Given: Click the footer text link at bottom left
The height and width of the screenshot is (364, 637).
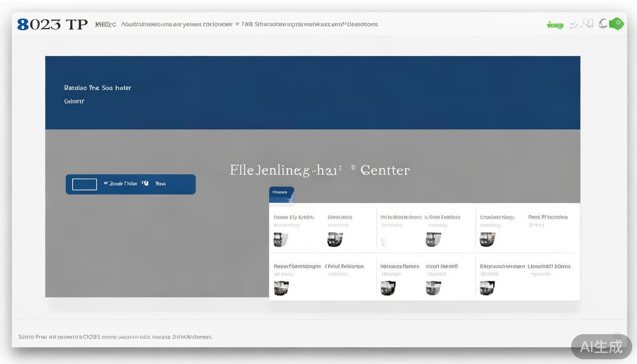Looking at the screenshot, I should pos(115,337).
